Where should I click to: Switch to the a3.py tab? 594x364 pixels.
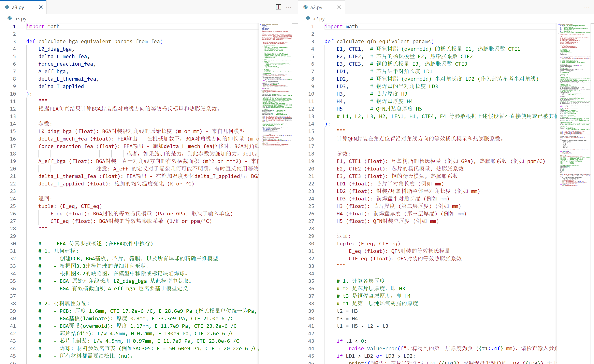click(x=18, y=7)
